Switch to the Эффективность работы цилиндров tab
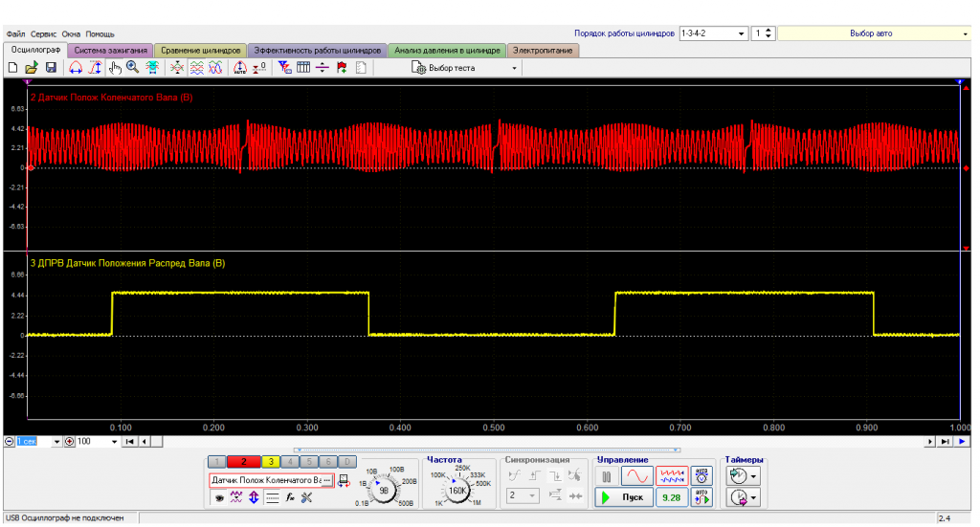Image resolution: width=980 pixels, height=527 pixels. [x=318, y=51]
